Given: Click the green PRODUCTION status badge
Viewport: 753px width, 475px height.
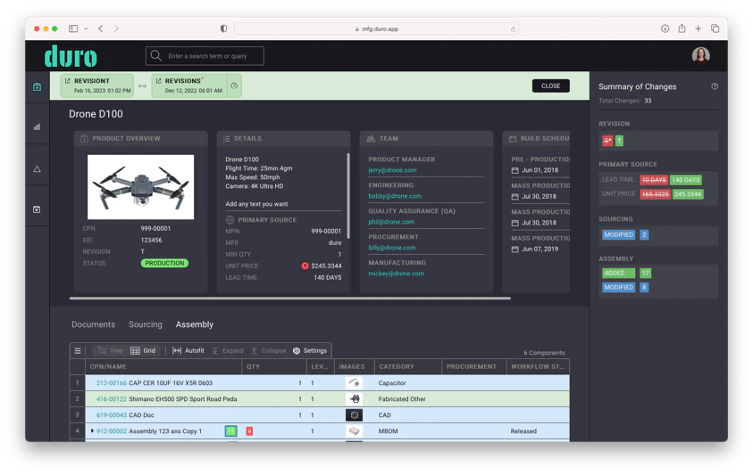Looking at the screenshot, I should (165, 263).
